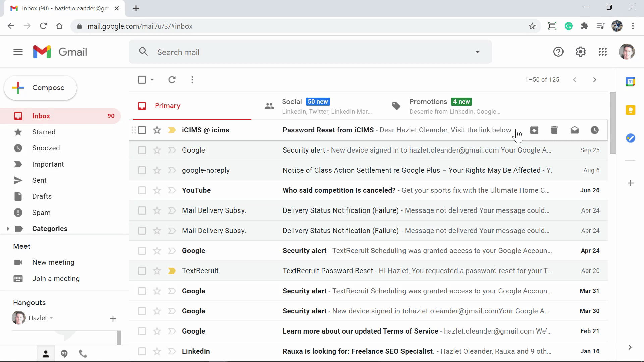Go to the newer messages page arrow
This screenshot has height=362, width=644.
point(575,80)
